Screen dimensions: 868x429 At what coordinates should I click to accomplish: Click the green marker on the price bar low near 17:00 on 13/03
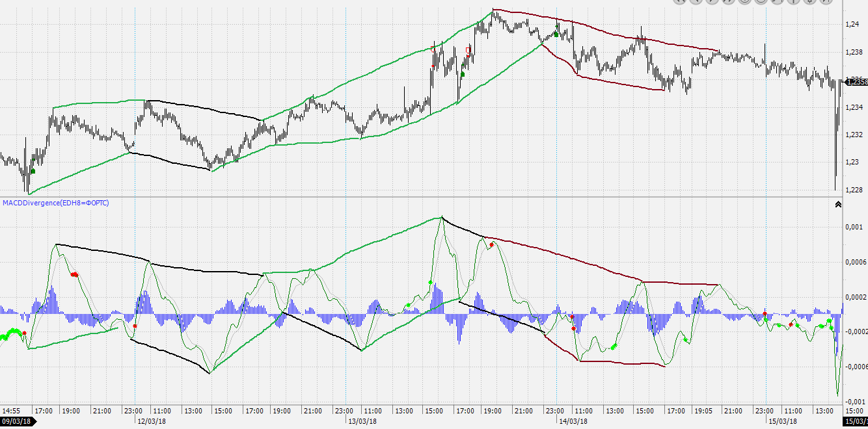(463, 74)
